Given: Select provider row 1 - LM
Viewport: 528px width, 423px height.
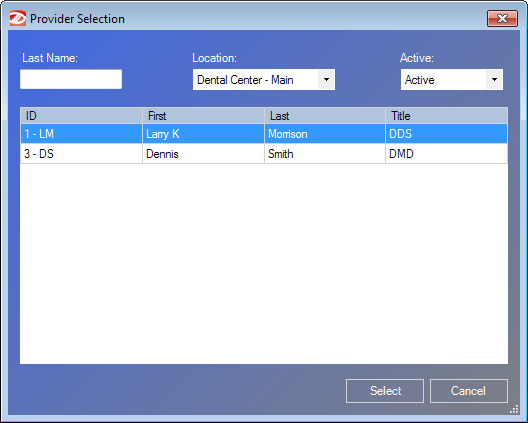Looking at the screenshot, I should pyautogui.click(x=264, y=134).
